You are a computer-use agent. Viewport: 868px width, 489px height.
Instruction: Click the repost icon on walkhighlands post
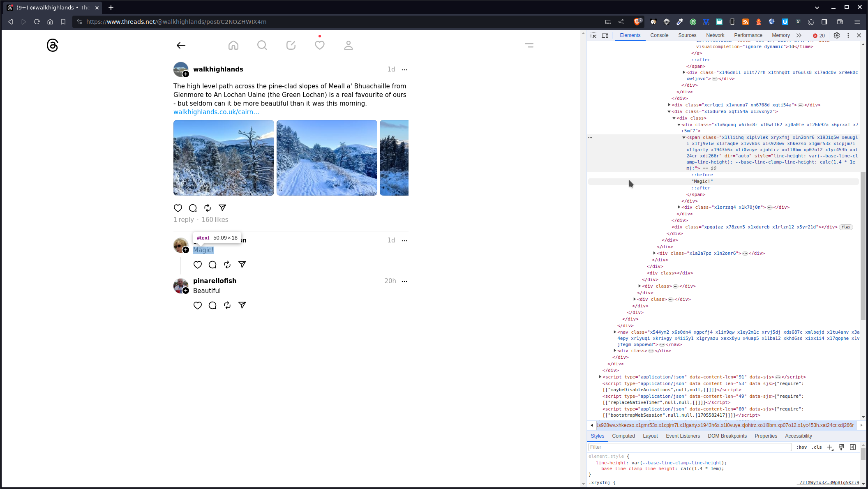[208, 208]
